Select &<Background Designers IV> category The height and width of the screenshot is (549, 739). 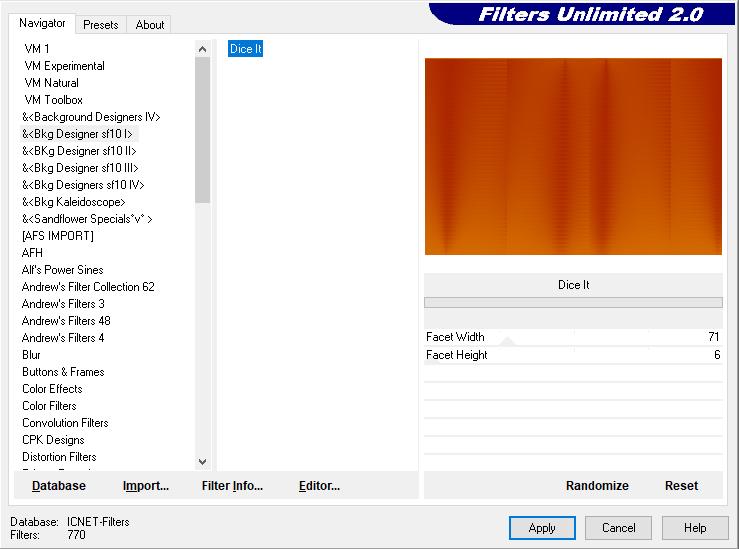tap(91, 116)
